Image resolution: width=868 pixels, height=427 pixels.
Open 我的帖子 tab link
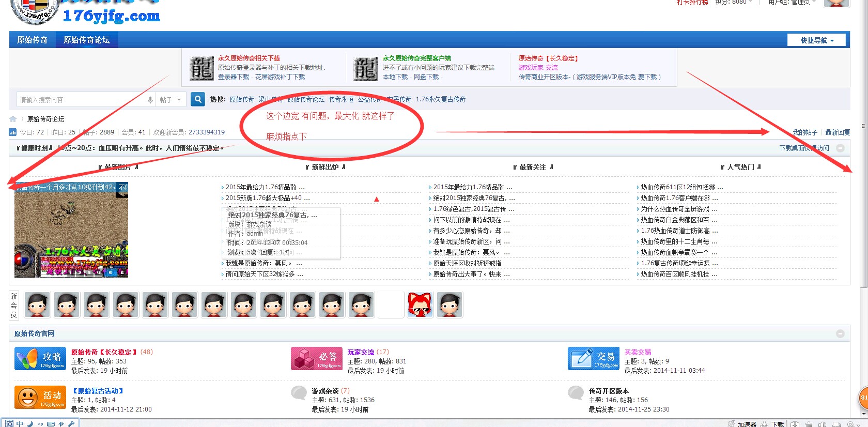pyautogui.click(x=805, y=133)
